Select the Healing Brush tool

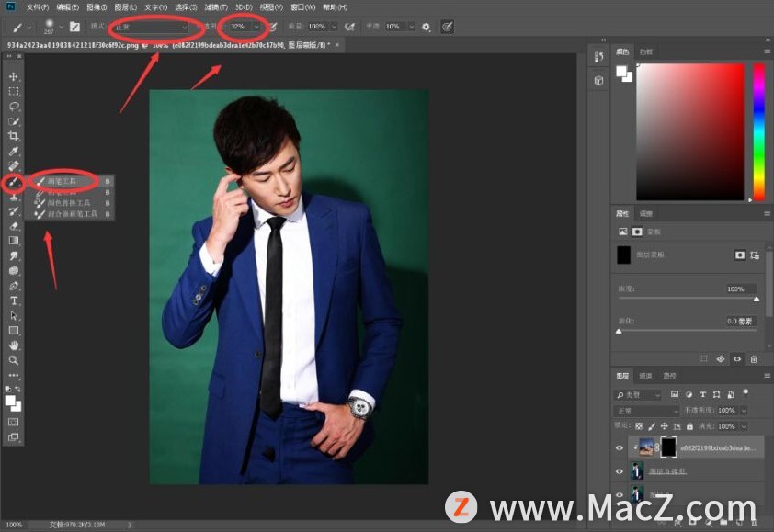click(13, 166)
